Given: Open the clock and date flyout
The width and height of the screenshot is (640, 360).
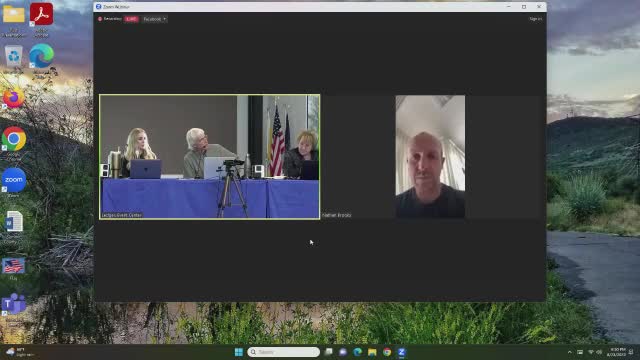Looking at the screenshot, I should click(x=616, y=352).
